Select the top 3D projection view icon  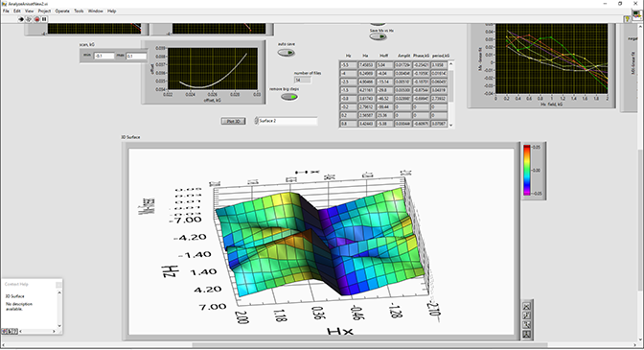click(x=527, y=306)
